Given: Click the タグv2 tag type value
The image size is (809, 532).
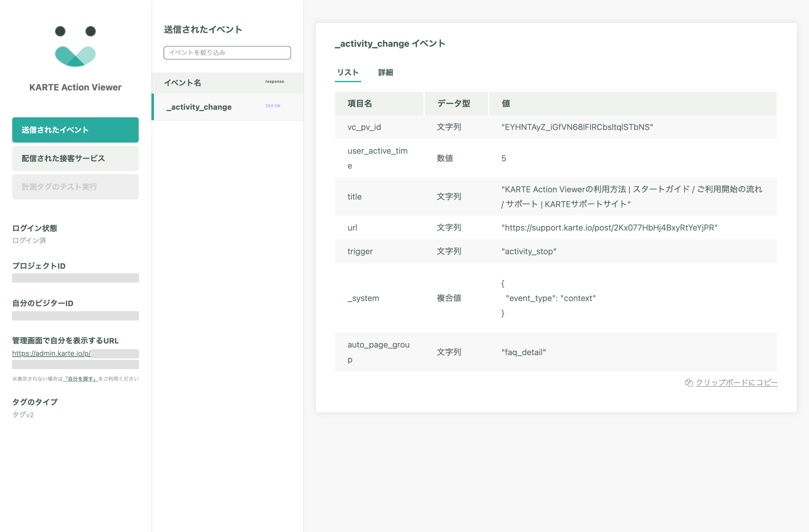Looking at the screenshot, I should [23, 415].
